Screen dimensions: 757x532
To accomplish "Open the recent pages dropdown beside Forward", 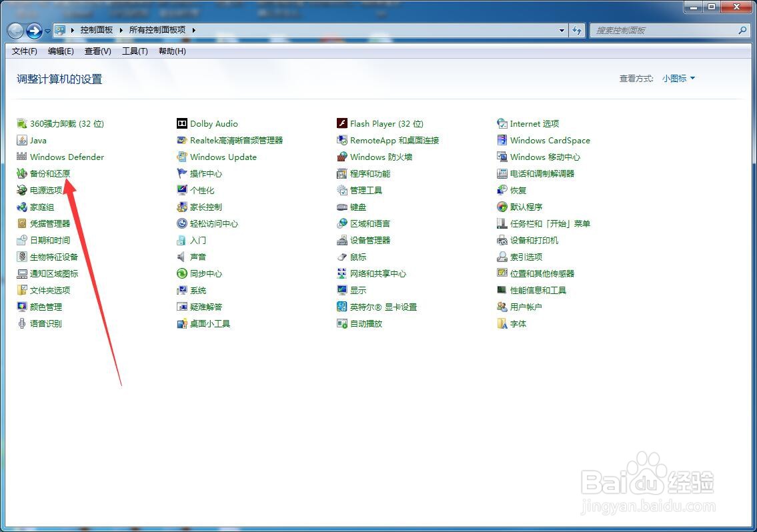I will pyautogui.click(x=48, y=31).
